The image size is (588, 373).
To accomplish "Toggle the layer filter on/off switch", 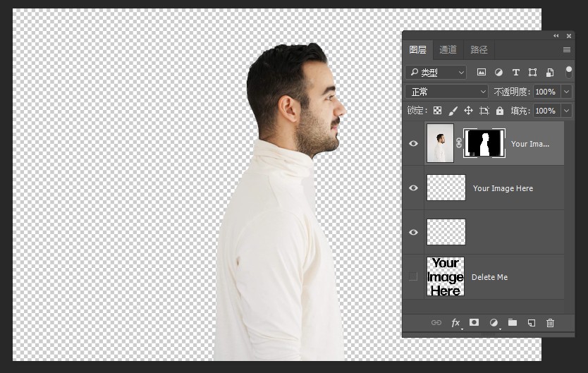I will click(x=568, y=72).
